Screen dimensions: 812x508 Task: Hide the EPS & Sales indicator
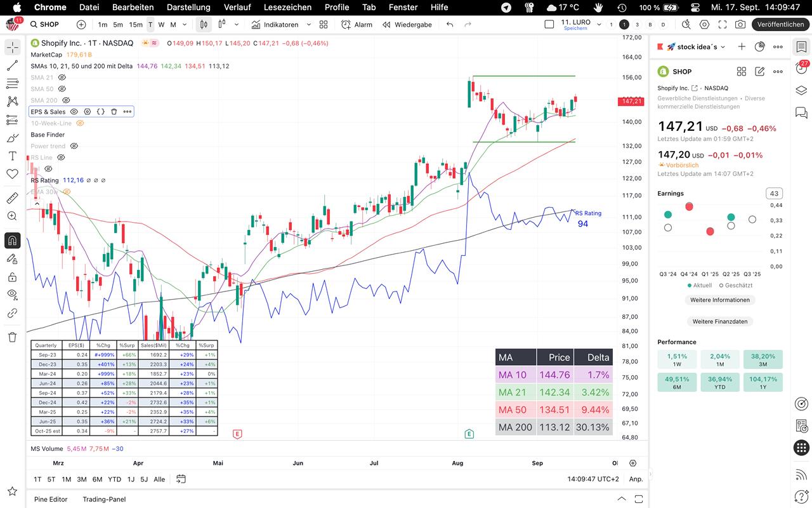pos(74,112)
